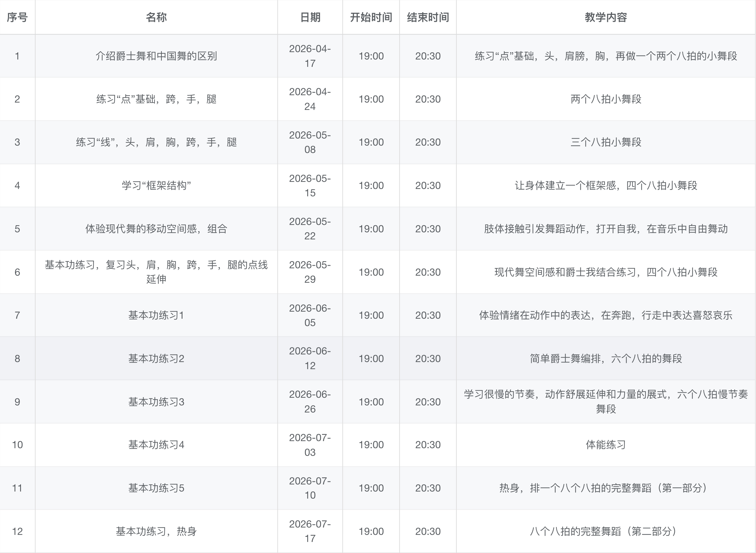Click the 两个八拍小舞段 content cell
Image resolution: width=756 pixels, height=553 pixels.
[605, 99]
